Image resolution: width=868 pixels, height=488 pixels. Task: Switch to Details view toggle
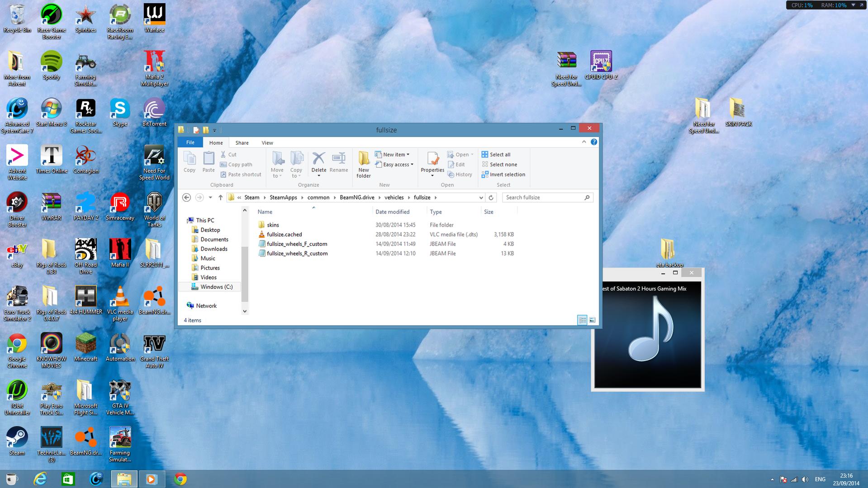pos(582,320)
